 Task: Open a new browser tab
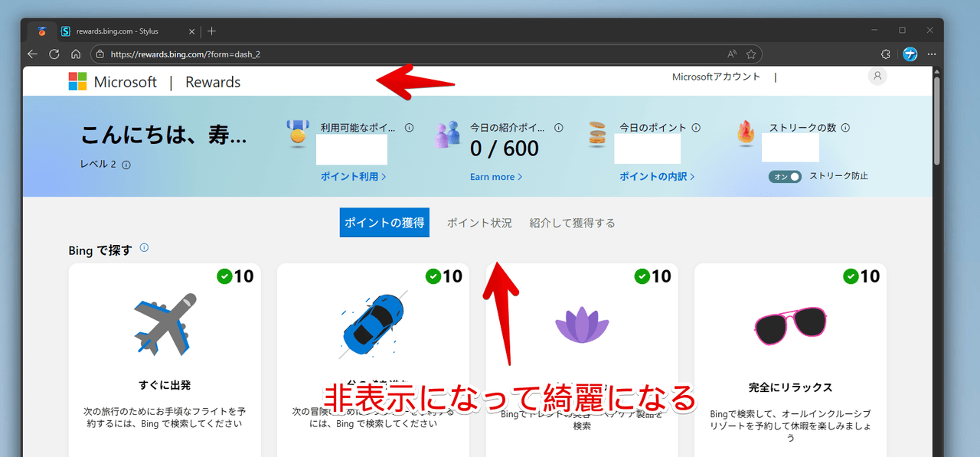[212, 31]
